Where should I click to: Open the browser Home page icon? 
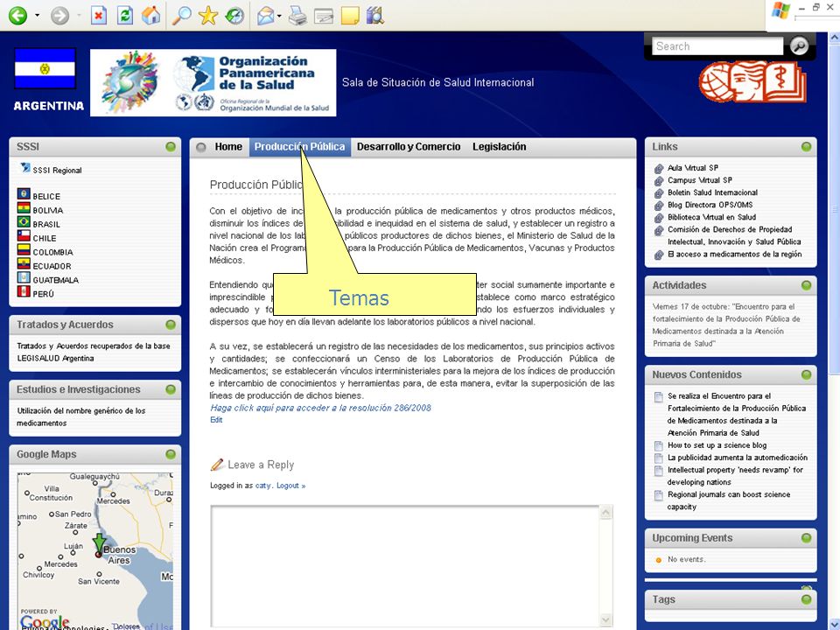[151, 16]
